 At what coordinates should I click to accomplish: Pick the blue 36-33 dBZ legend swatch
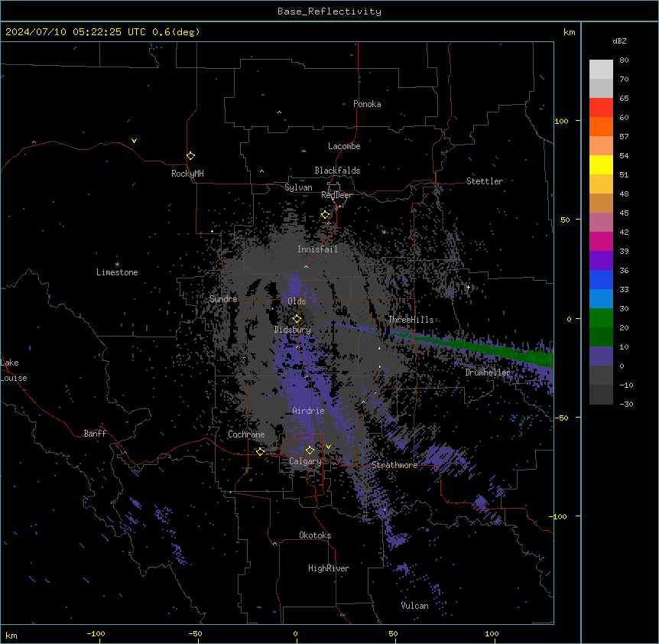pyautogui.click(x=601, y=279)
